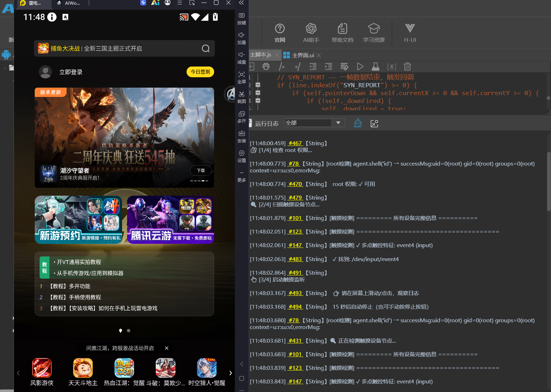Open emulator 设置 settings
Image resolution: width=551 pixels, height=392 pixels.
[242, 156]
